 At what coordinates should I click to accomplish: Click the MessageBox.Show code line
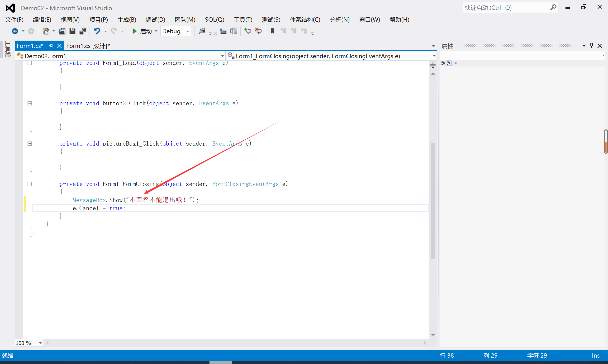pyautogui.click(x=135, y=200)
